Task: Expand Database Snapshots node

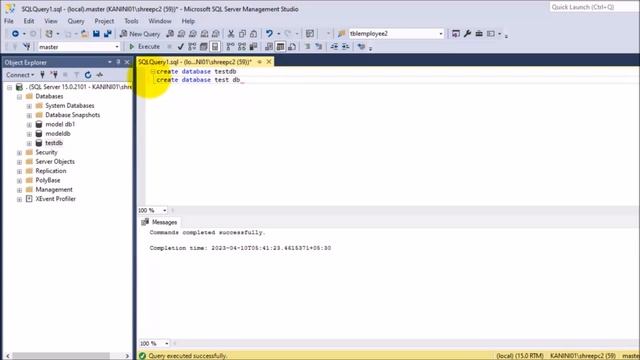Action: pyautogui.click(x=29, y=116)
